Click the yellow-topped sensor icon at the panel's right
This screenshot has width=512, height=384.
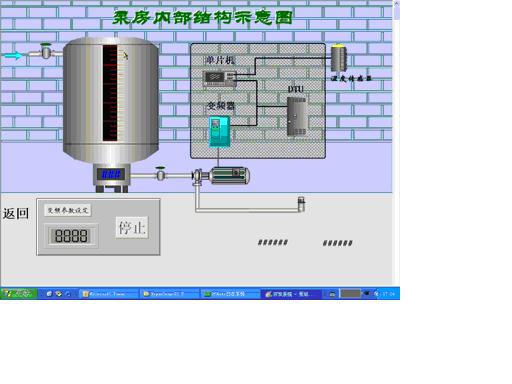339,58
